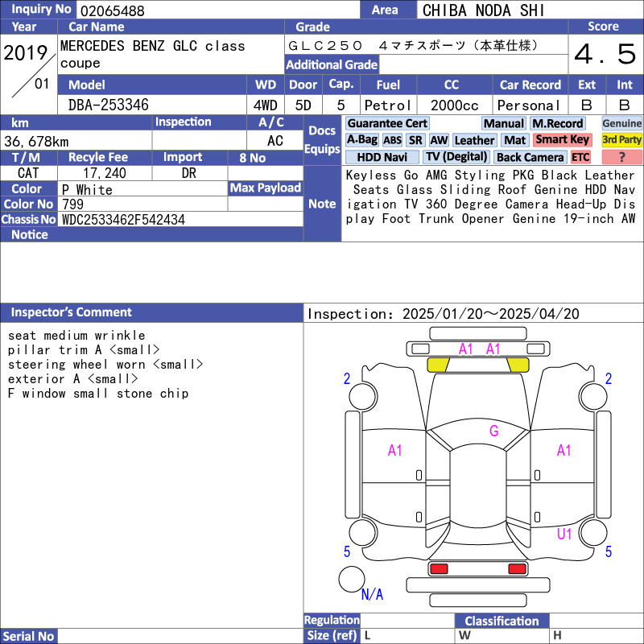The height and width of the screenshot is (644, 644).
Task: Select the ETC equipment badge
Action: (580, 158)
